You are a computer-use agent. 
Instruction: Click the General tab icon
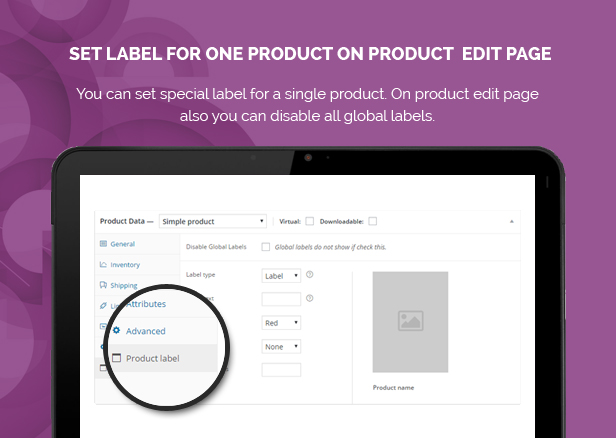103,244
